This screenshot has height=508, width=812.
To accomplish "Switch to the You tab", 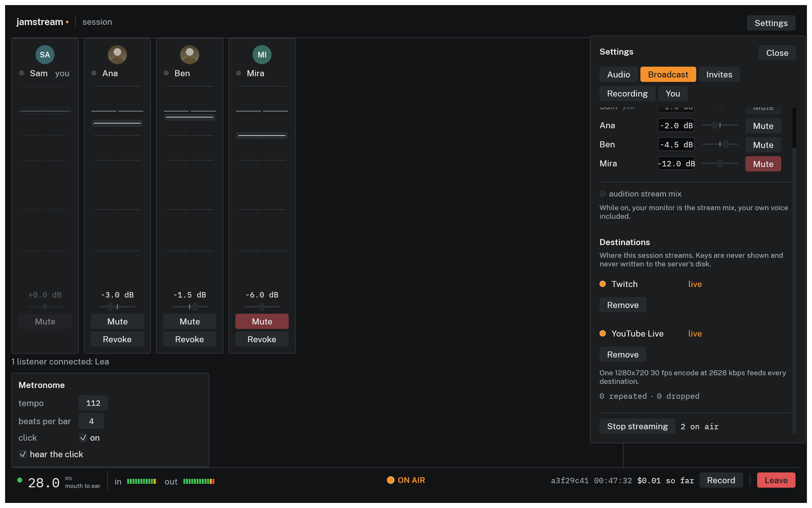I will (673, 93).
